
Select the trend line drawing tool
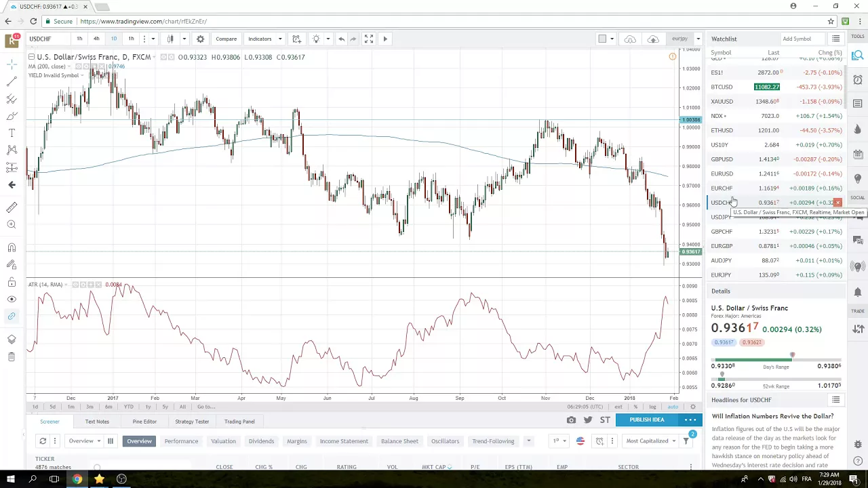click(x=12, y=81)
